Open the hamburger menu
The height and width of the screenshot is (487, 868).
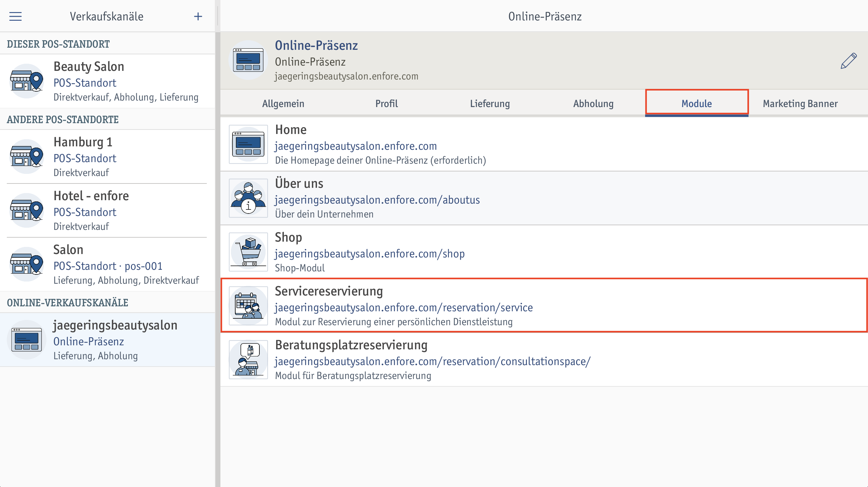15,16
